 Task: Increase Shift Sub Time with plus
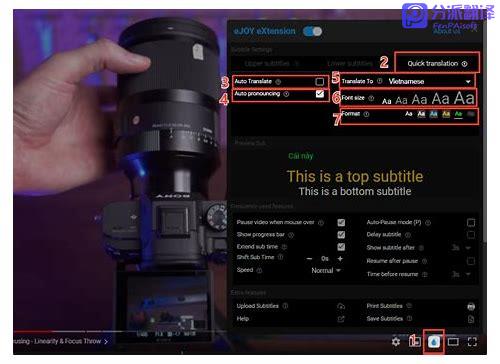[x=340, y=259]
